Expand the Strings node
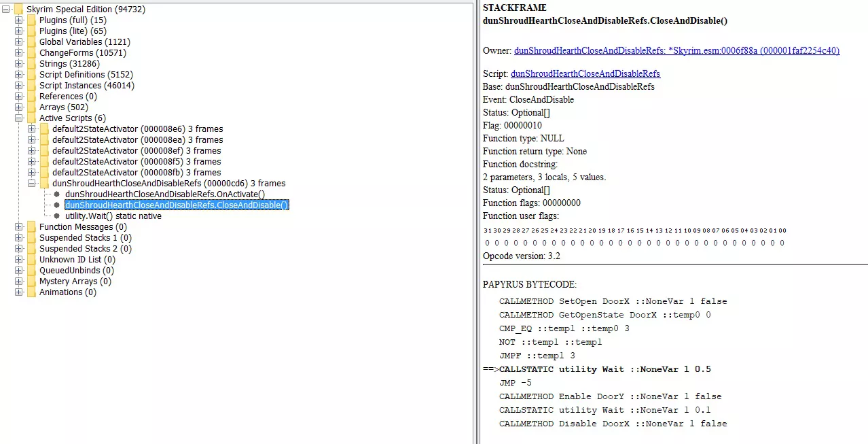The height and width of the screenshot is (444, 868). [18, 64]
